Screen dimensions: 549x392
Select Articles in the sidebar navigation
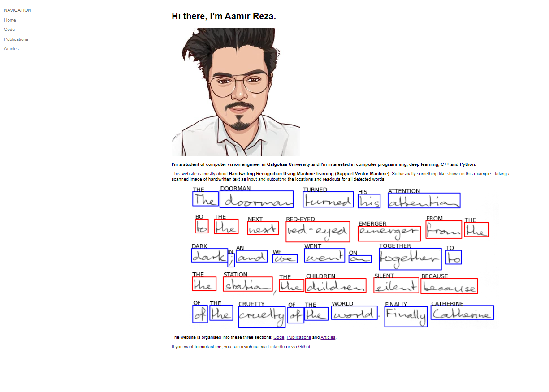[x=11, y=49]
